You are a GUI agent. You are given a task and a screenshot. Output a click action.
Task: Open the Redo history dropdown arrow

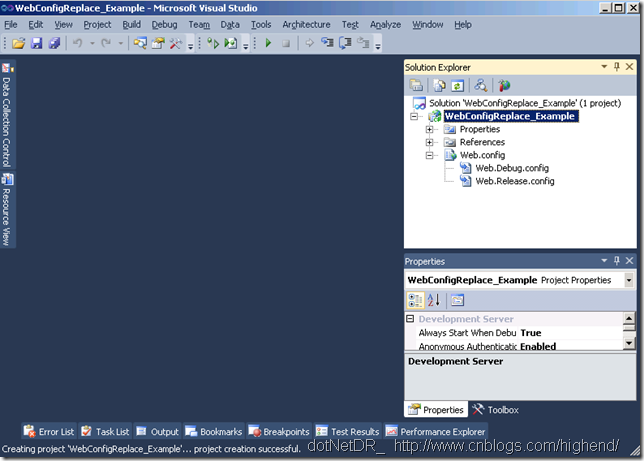120,43
